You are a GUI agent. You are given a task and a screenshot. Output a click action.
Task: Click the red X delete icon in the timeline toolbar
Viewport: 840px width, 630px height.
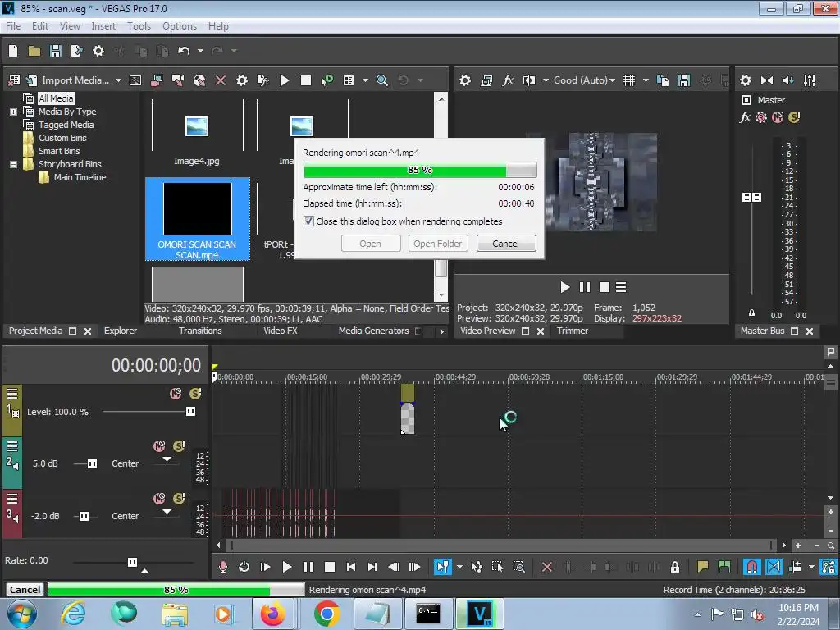click(x=547, y=567)
